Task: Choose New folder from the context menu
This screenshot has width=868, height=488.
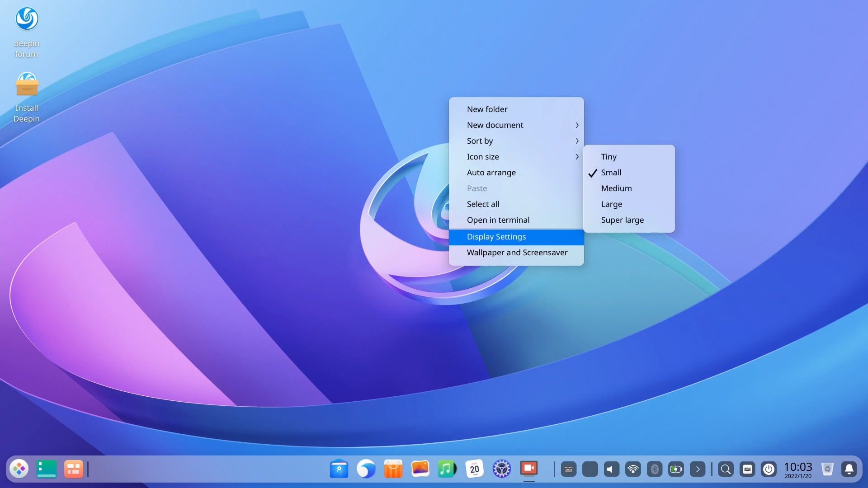Action: click(516, 109)
